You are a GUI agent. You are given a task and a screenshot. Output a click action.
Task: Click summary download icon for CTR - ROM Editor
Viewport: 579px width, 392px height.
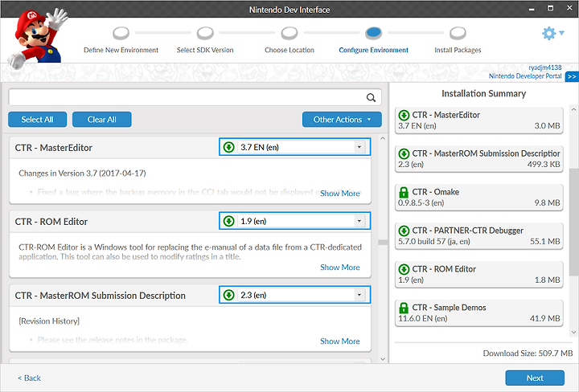(404, 269)
